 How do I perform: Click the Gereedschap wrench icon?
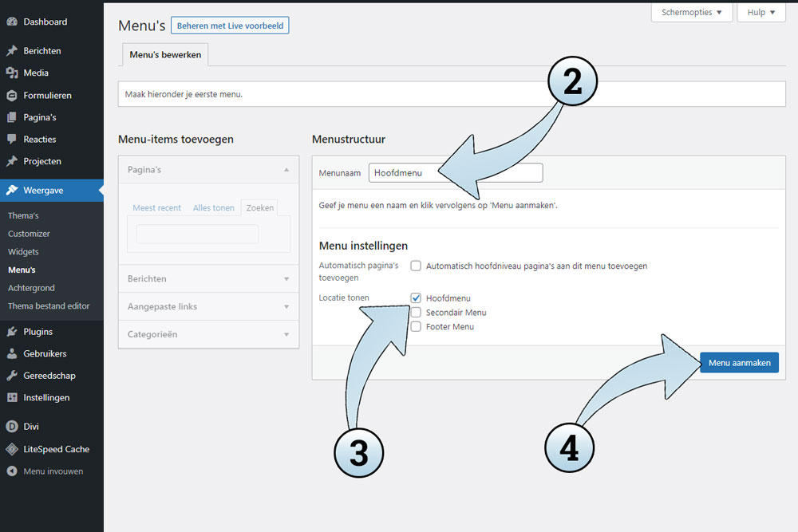coord(12,376)
